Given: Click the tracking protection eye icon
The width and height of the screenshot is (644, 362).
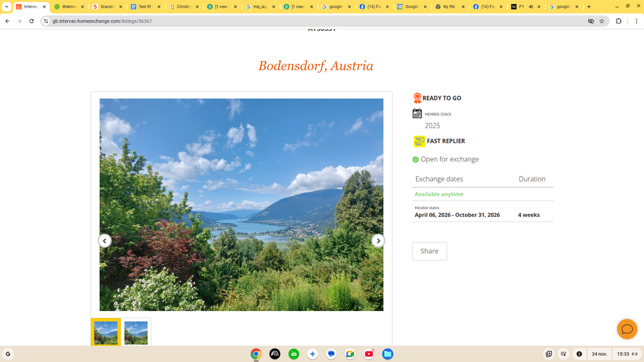Looking at the screenshot, I should tap(591, 21).
